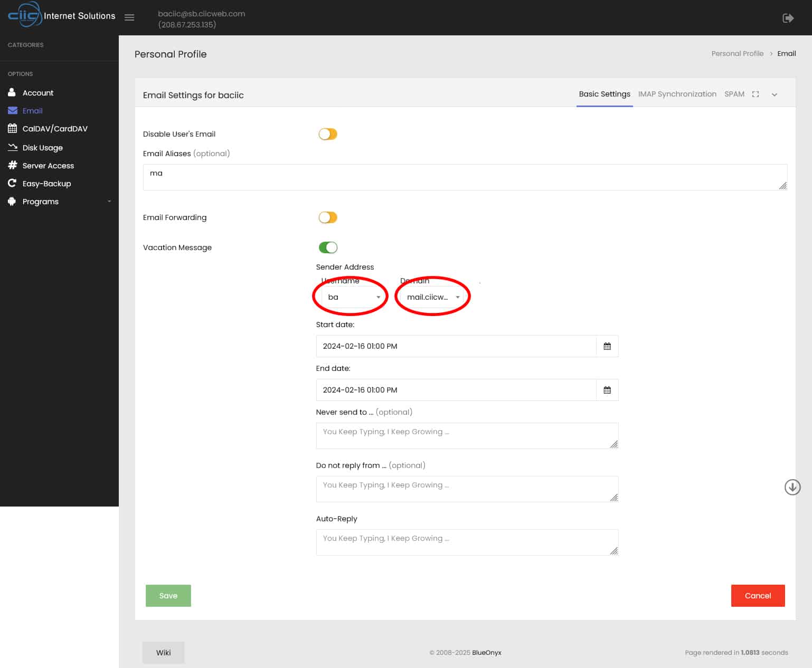Click the baciic@sb.ciicweb.com account text
This screenshot has height=668, width=812.
tap(202, 14)
